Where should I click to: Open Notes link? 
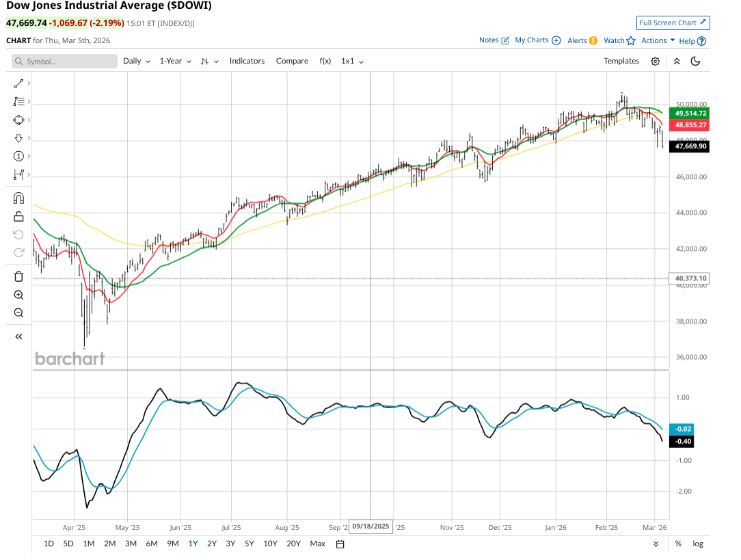click(x=494, y=40)
